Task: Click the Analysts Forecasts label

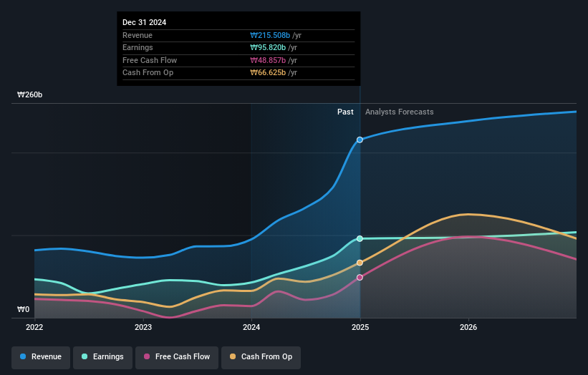Action: coord(400,112)
